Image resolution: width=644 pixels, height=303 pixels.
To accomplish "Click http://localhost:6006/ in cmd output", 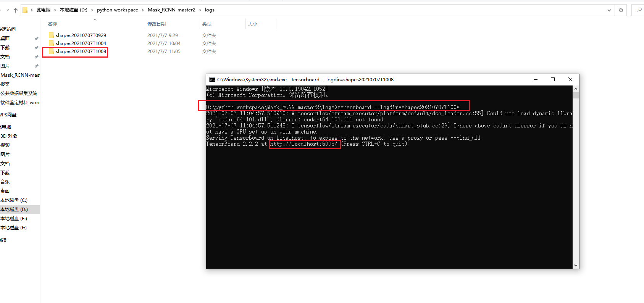I will point(303,144).
